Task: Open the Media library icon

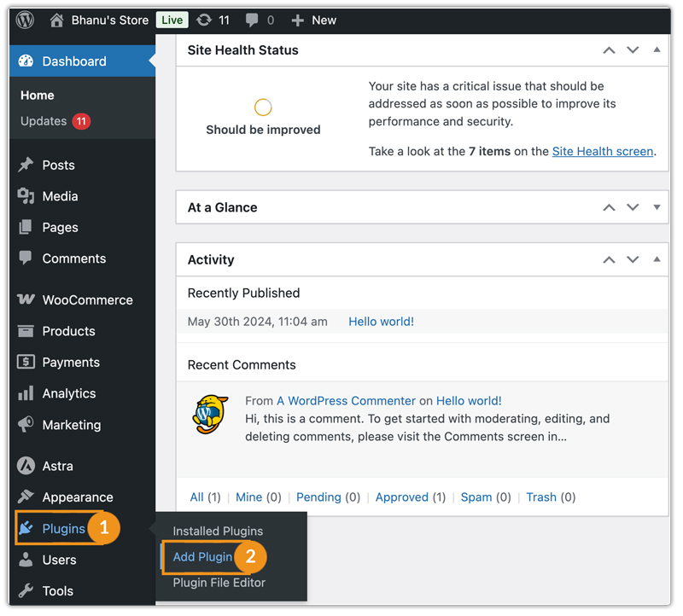Action: 26,196
